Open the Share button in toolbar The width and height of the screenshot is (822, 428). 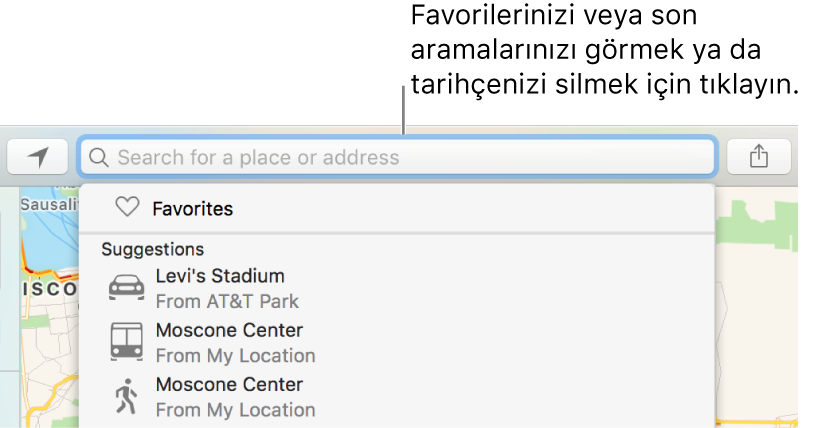coord(759,156)
